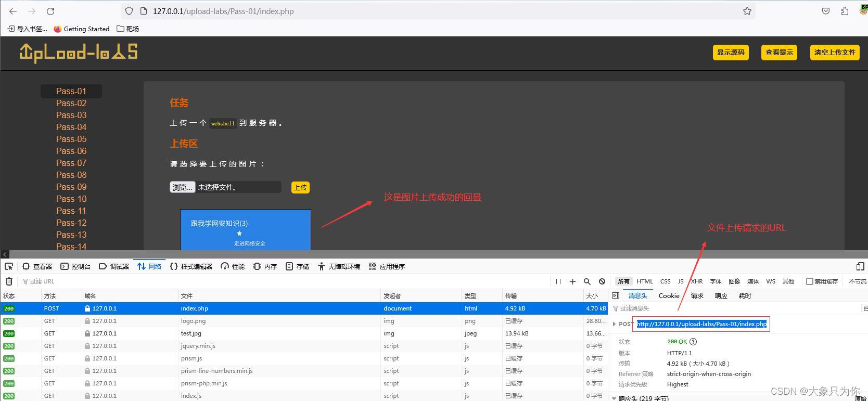Show the 消息头 headers panel
This screenshot has height=401, width=868.
[x=637, y=295]
